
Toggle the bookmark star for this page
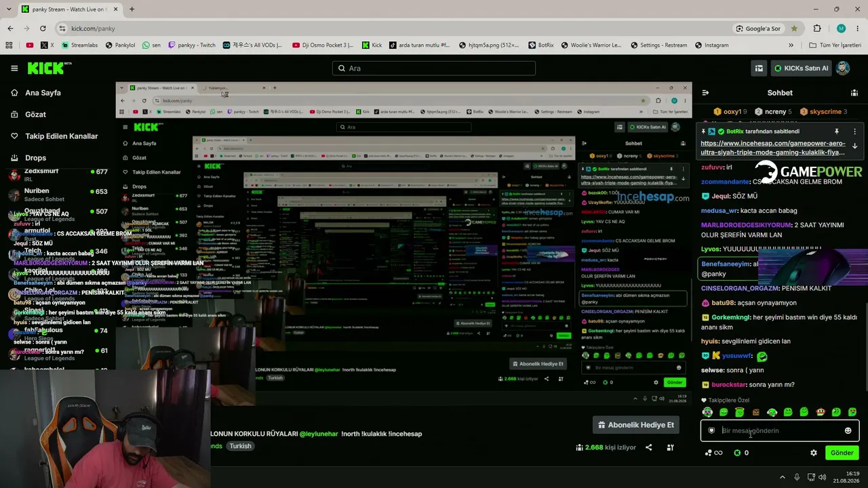(794, 28)
